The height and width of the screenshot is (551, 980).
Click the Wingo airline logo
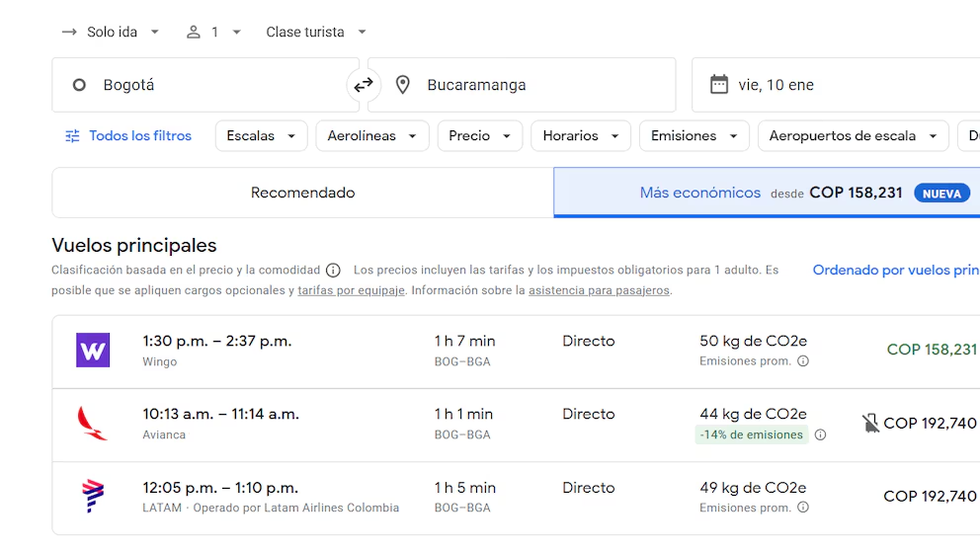pyautogui.click(x=93, y=351)
